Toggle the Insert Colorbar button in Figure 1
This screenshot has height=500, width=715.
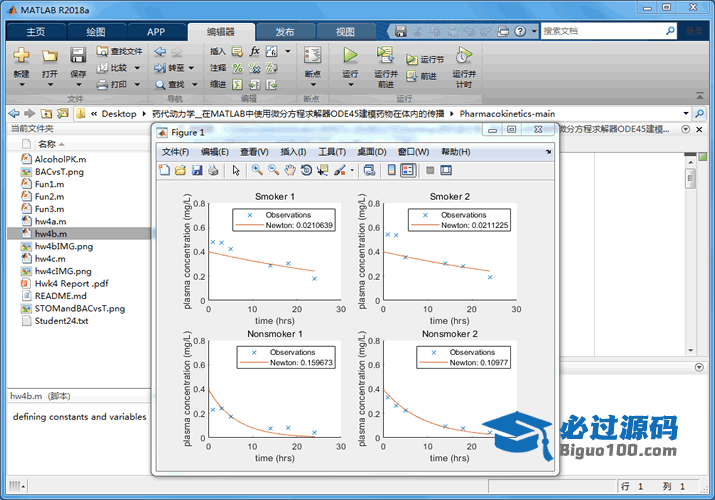(x=391, y=170)
